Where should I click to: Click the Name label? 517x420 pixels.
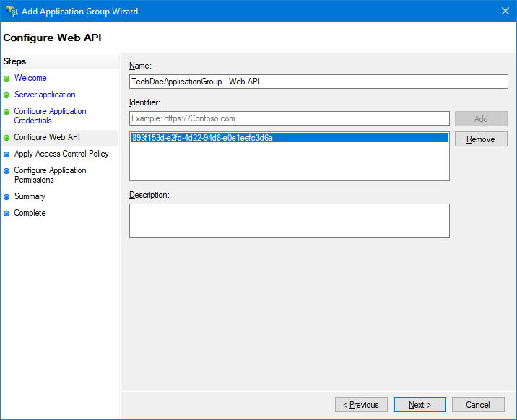(140, 66)
